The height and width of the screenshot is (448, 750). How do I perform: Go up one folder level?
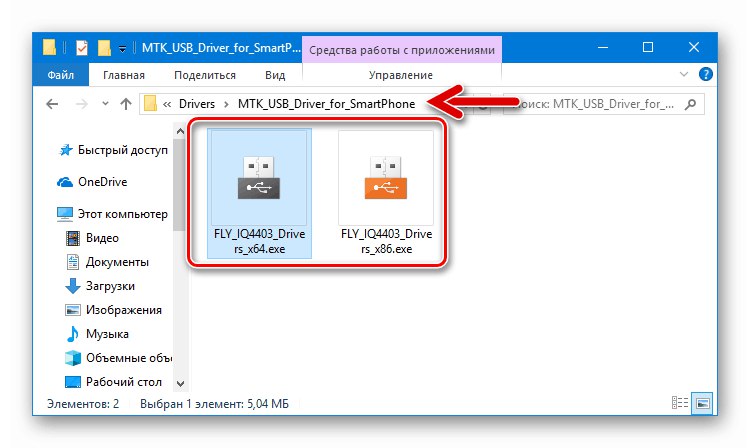[x=126, y=104]
